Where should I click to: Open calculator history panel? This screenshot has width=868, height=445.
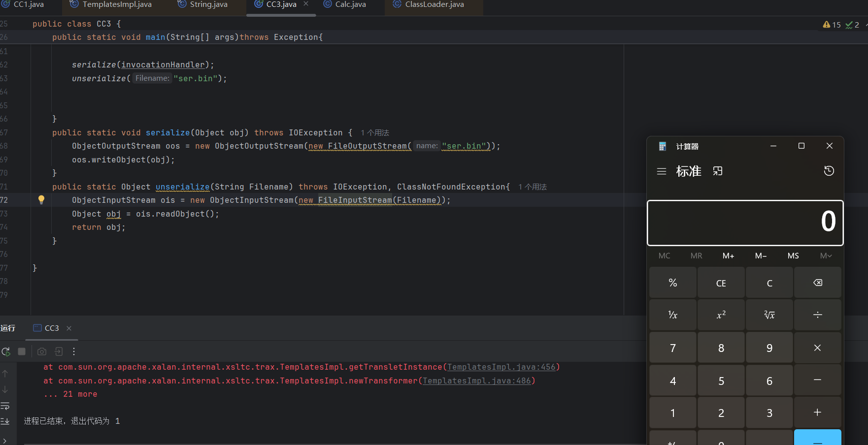(x=829, y=171)
